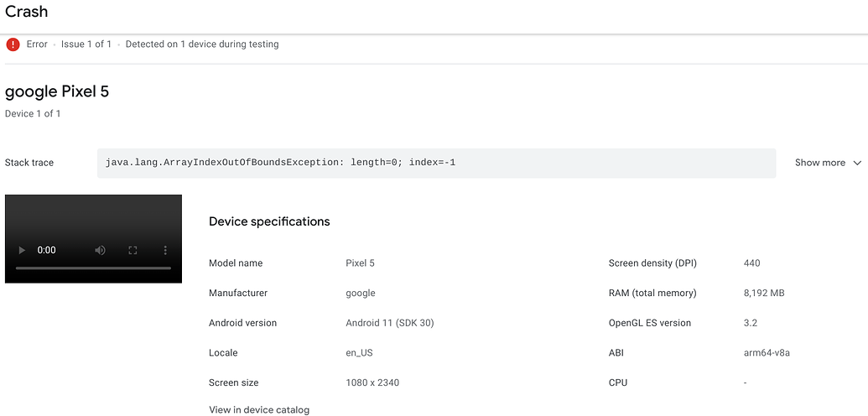
Task: Expand the stack trace with Show more
Action: (x=819, y=163)
